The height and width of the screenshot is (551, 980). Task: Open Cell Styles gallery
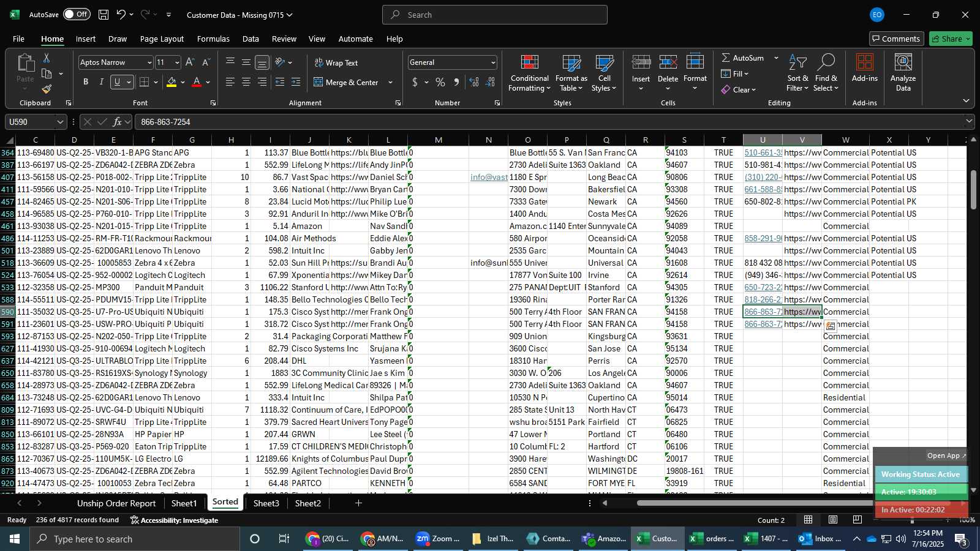click(x=604, y=73)
